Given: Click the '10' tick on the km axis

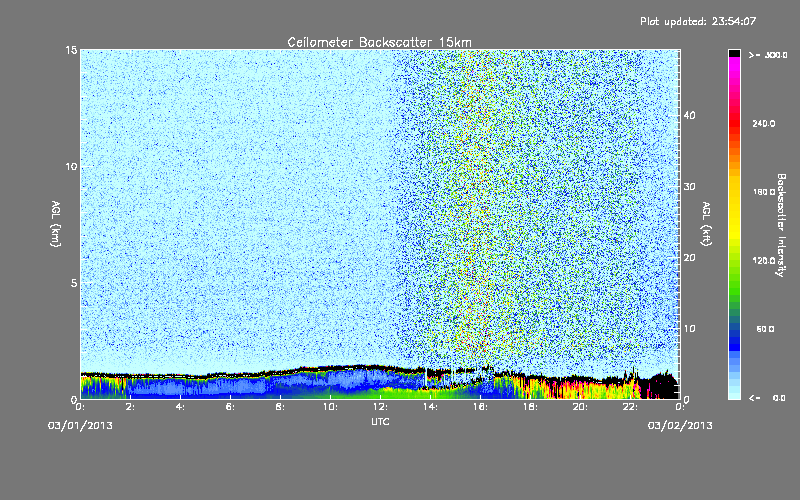Looking at the screenshot, I should coord(71,167).
